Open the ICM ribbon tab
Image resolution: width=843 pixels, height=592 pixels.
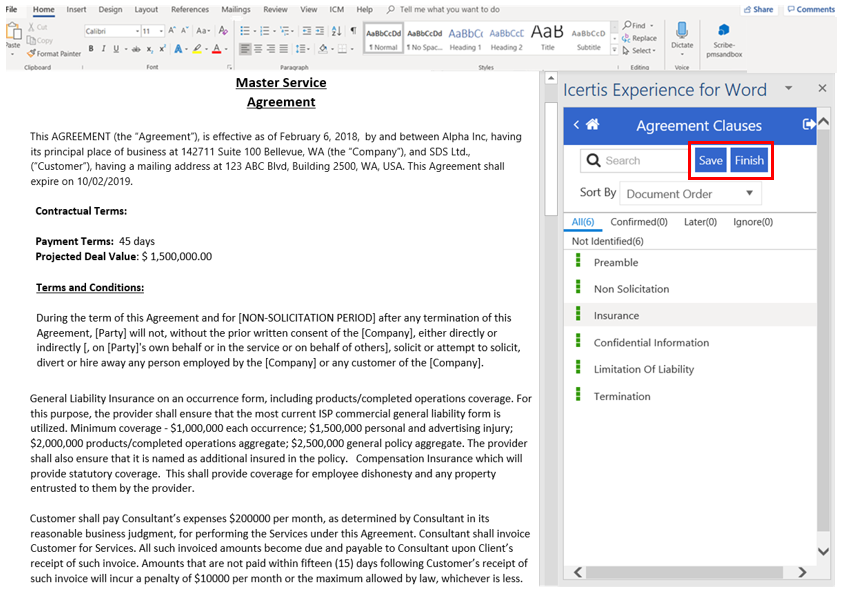335,9
